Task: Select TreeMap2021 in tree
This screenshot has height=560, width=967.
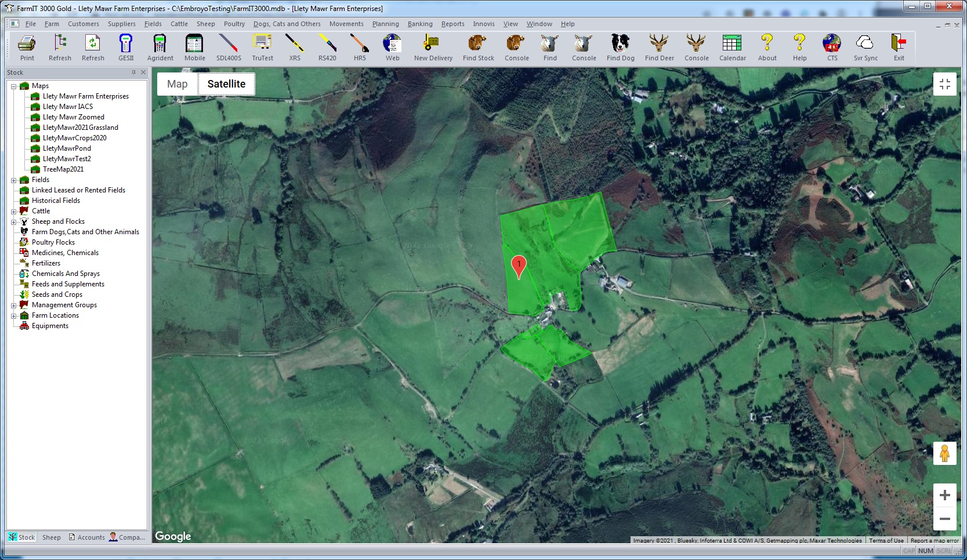Action: pyautogui.click(x=63, y=169)
